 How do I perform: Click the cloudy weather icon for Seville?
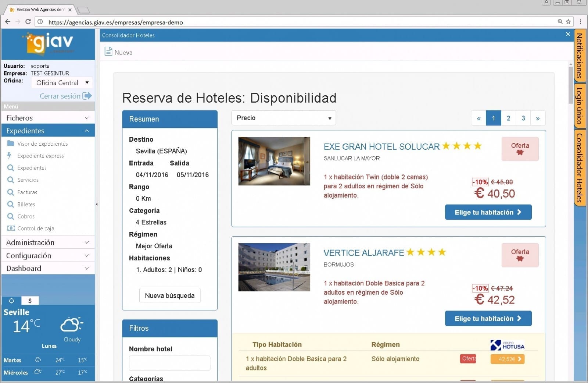click(72, 325)
